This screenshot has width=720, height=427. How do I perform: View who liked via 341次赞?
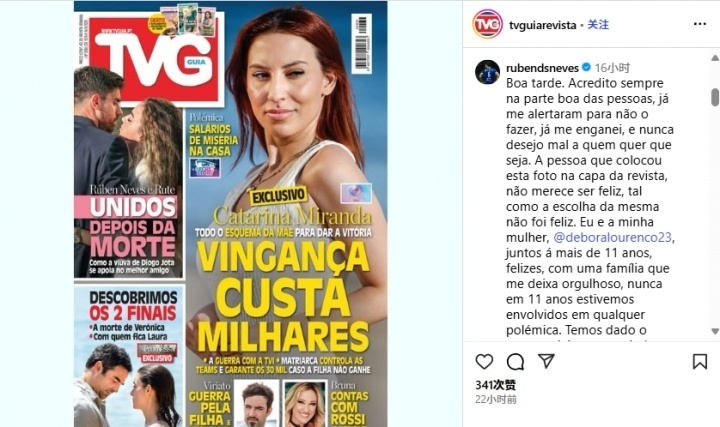point(495,385)
